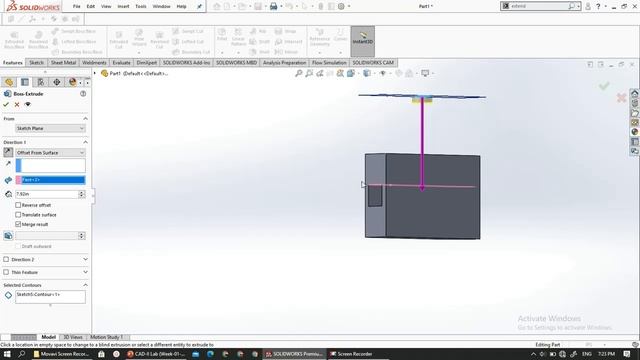Switch to the 3D Views bottom tab

tap(73, 337)
